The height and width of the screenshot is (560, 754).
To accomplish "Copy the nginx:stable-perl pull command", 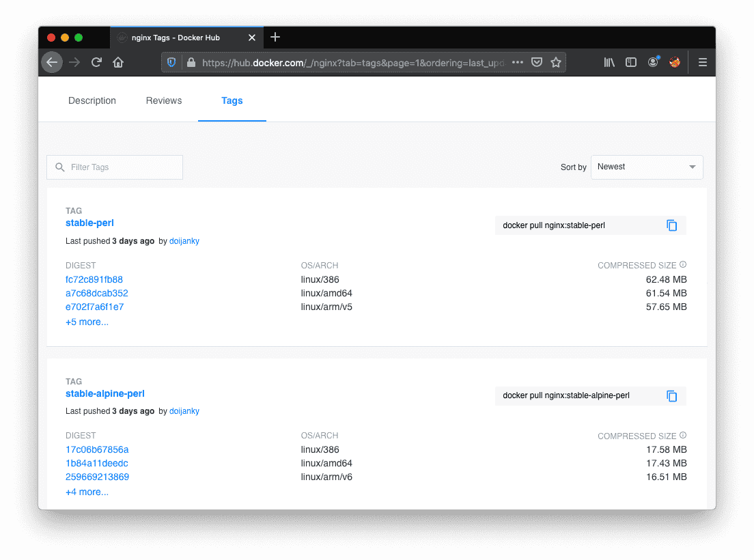I will [x=672, y=225].
